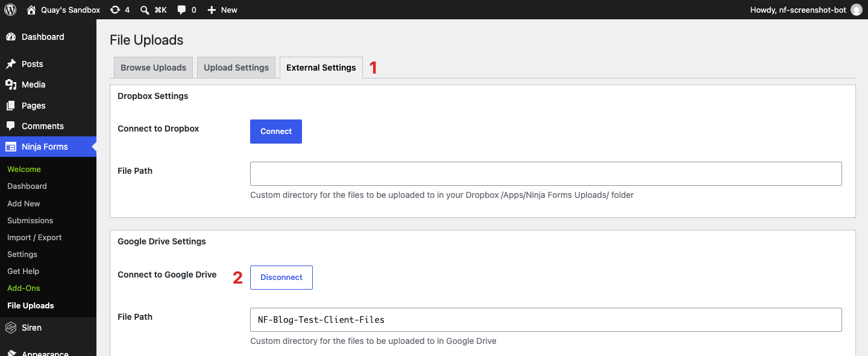Focus the Dropbox File Path field
868x356 pixels.
point(546,174)
